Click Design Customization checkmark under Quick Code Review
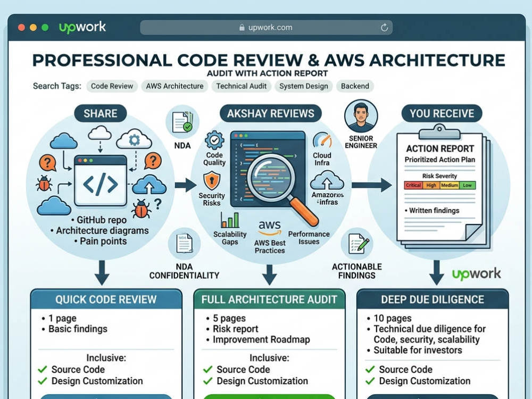 tap(43, 381)
